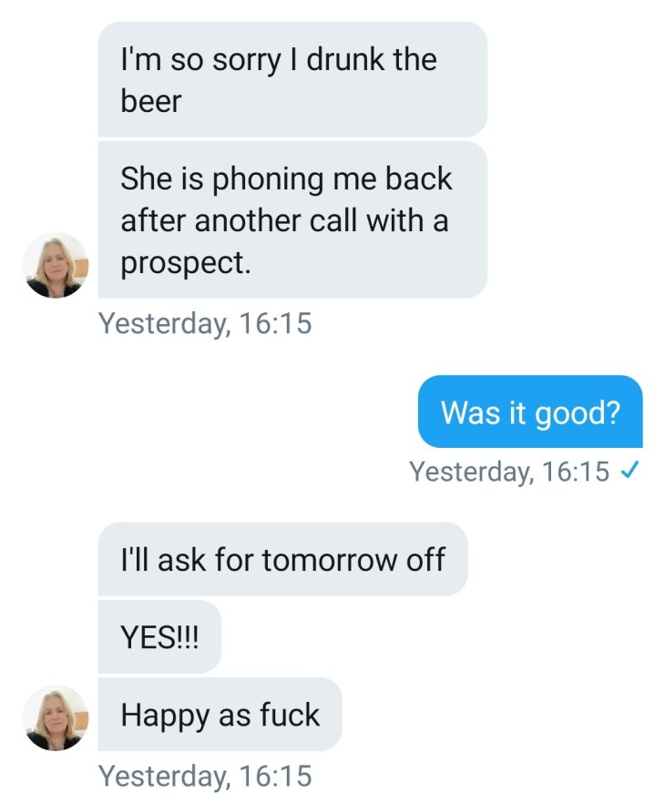The width and height of the screenshot is (665, 812).
Task: Click the sender avatar beside the 'prospect' message
Action: point(56,265)
